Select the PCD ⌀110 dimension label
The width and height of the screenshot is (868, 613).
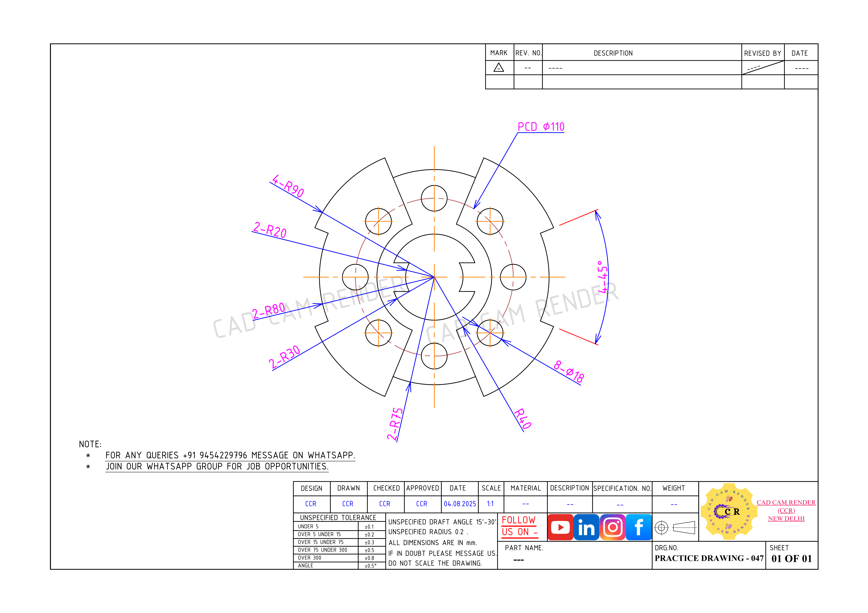coord(541,127)
